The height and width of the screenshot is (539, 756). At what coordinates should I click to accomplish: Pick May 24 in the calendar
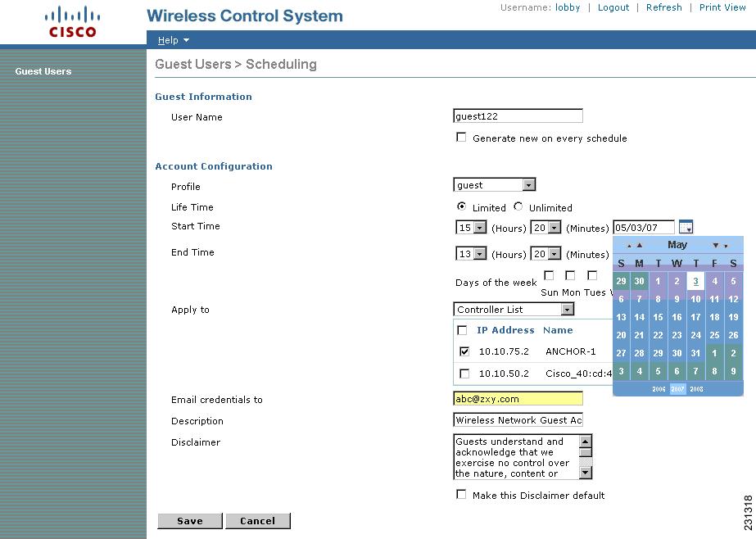tap(695, 335)
